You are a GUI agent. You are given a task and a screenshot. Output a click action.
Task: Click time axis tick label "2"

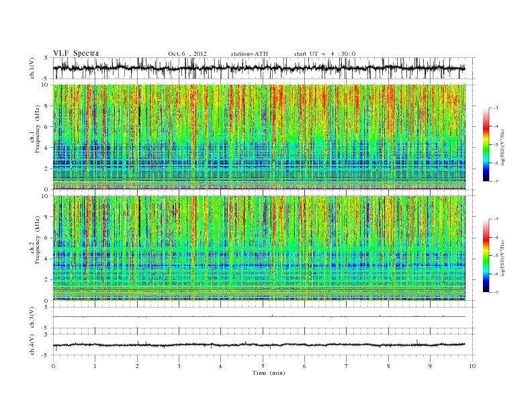[x=137, y=366]
